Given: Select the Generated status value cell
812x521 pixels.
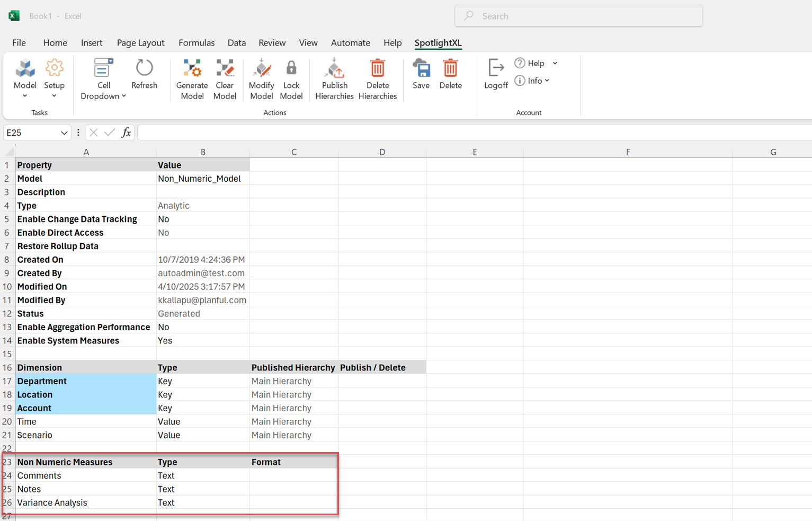Looking at the screenshot, I should tap(203, 314).
